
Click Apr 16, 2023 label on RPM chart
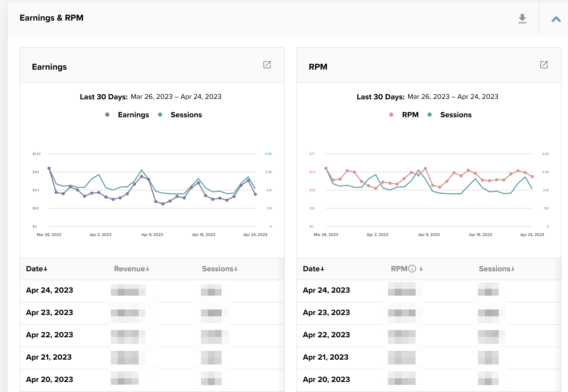[481, 235]
